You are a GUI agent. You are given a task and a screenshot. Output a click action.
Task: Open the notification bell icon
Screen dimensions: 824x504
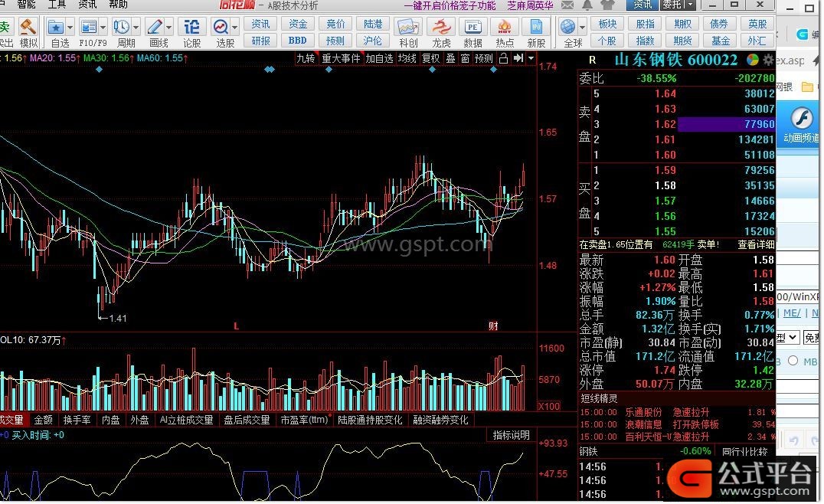587,5
